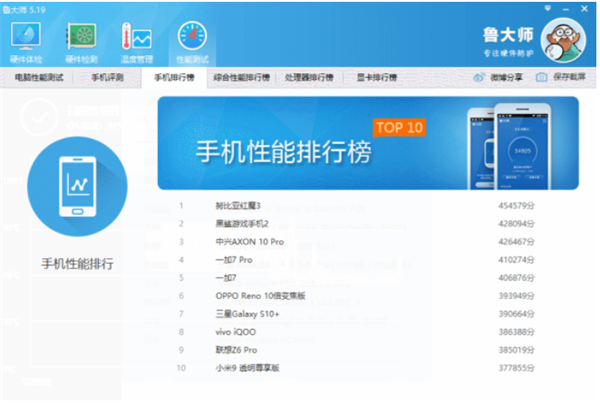Click score 385019分
The height and width of the screenshot is (404, 600).
coord(516,350)
